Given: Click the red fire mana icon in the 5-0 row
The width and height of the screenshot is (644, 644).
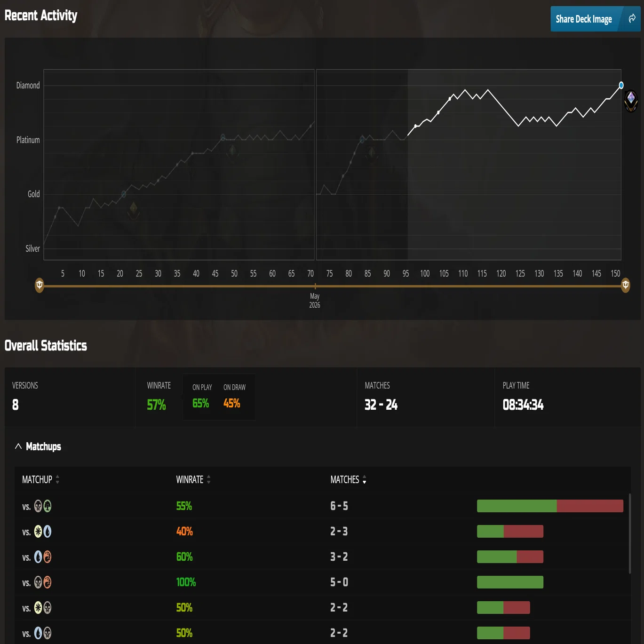Looking at the screenshot, I should click(x=48, y=582).
